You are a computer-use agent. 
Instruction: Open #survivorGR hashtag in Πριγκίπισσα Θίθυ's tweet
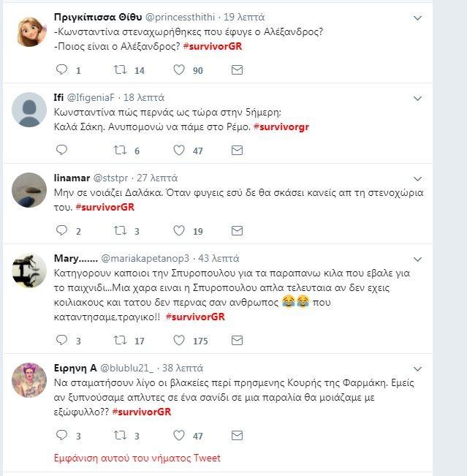click(x=211, y=46)
